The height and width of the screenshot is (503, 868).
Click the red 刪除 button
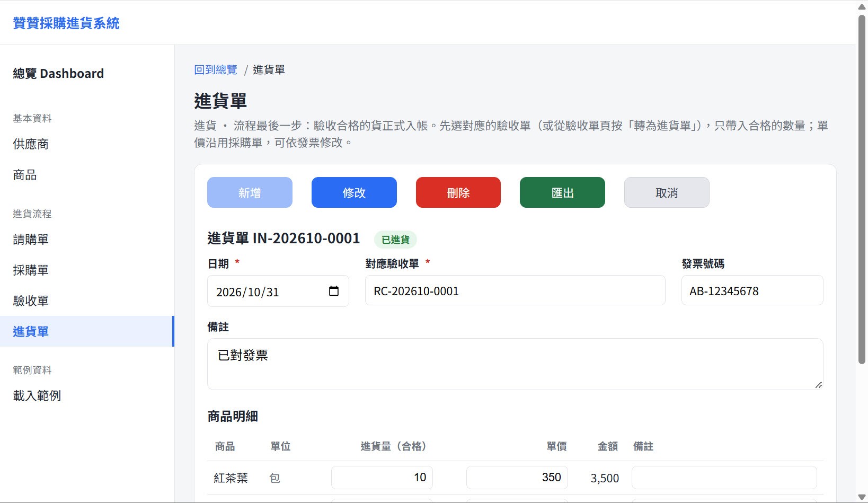(x=458, y=192)
